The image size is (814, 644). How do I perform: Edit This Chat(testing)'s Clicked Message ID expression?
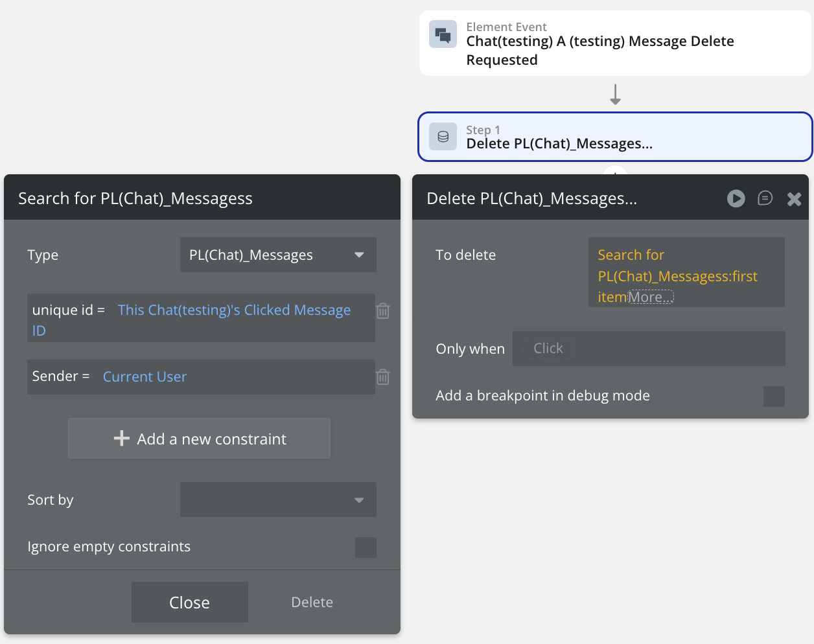[x=234, y=310]
